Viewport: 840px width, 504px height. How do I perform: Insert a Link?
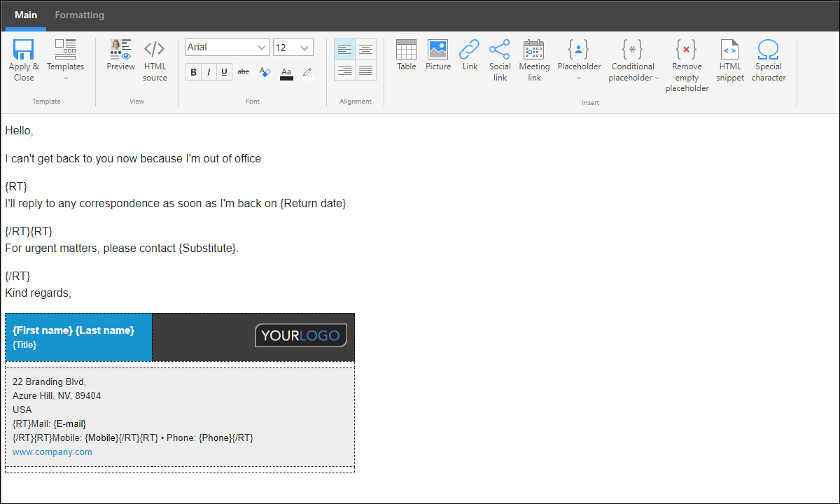[470, 55]
